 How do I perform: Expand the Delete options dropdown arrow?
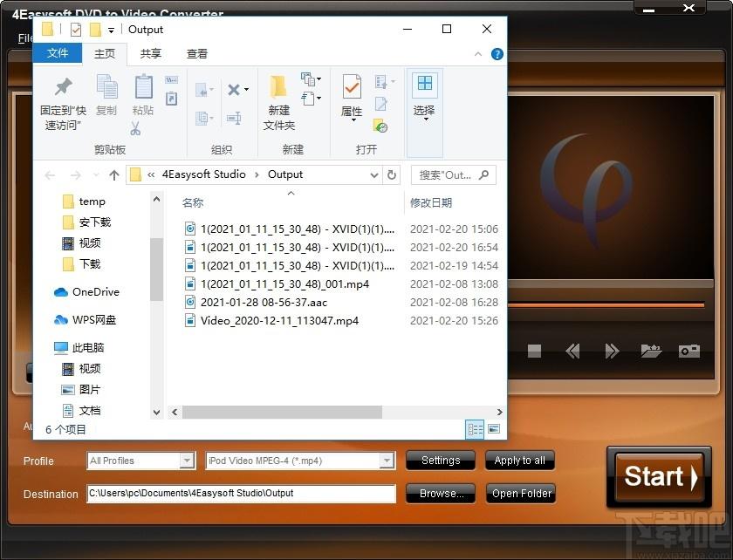(247, 89)
